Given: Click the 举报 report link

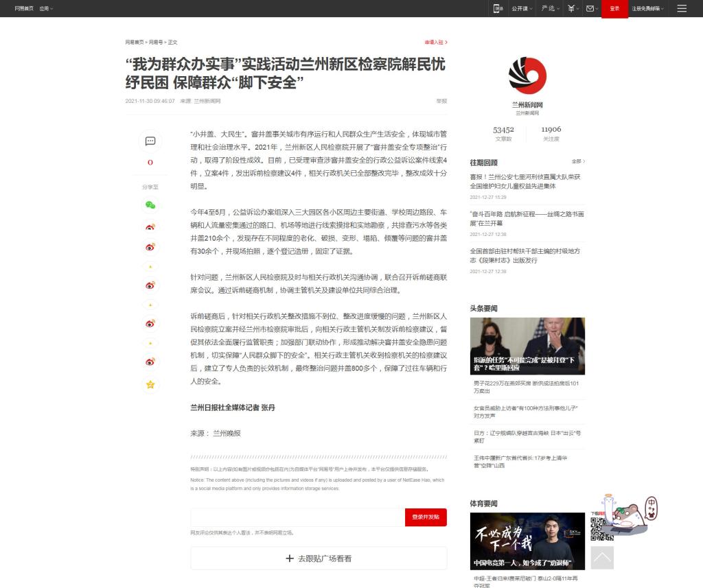Looking at the screenshot, I should [441, 101].
